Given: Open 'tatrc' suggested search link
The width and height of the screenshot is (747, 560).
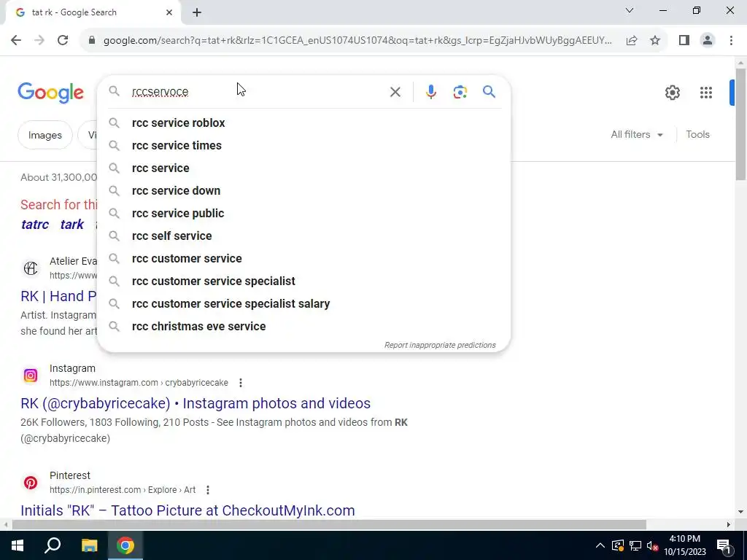Looking at the screenshot, I should pyautogui.click(x=35, y=225).
